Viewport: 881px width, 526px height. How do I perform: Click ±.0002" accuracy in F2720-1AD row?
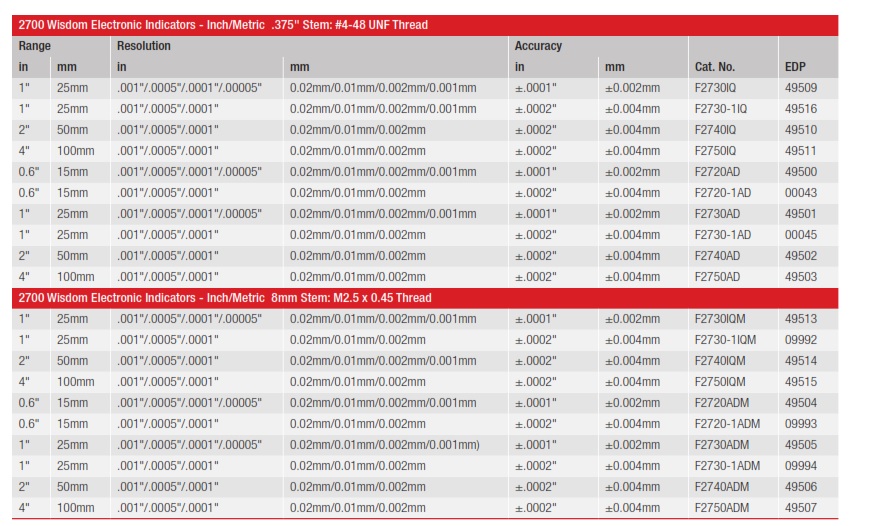(535, 193)
